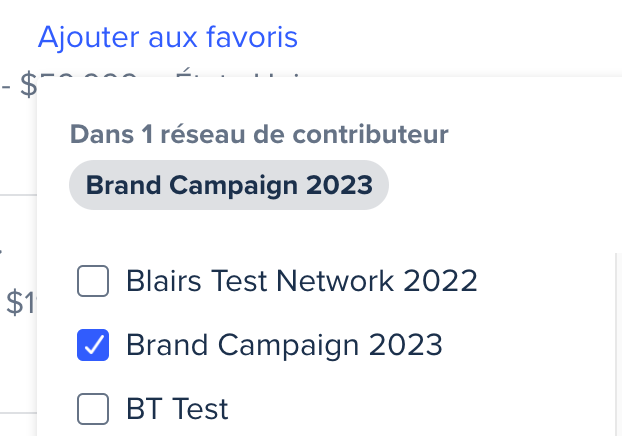The image size is (622, 436).
Task: Click the number 2022 in the first list row
Action: 440,283
